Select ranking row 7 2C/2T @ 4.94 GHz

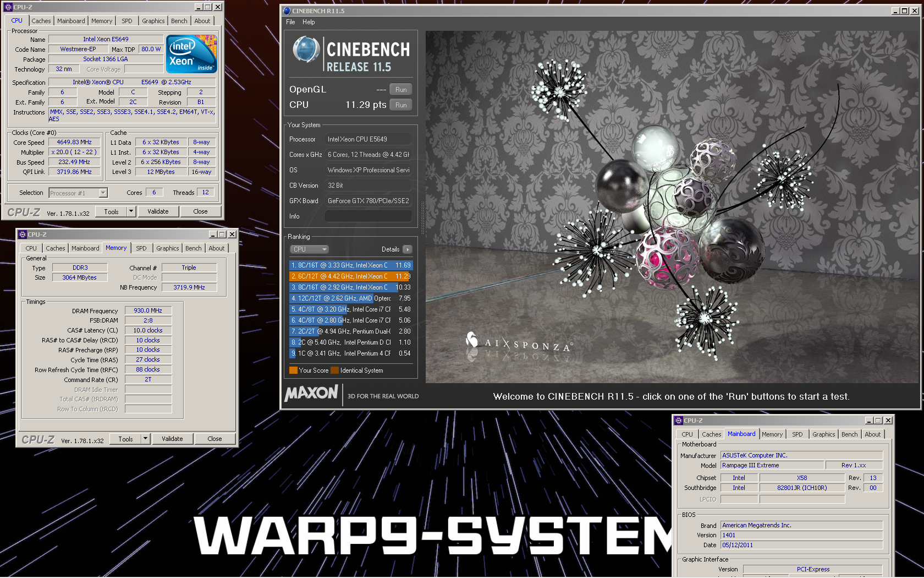(351, 331)
